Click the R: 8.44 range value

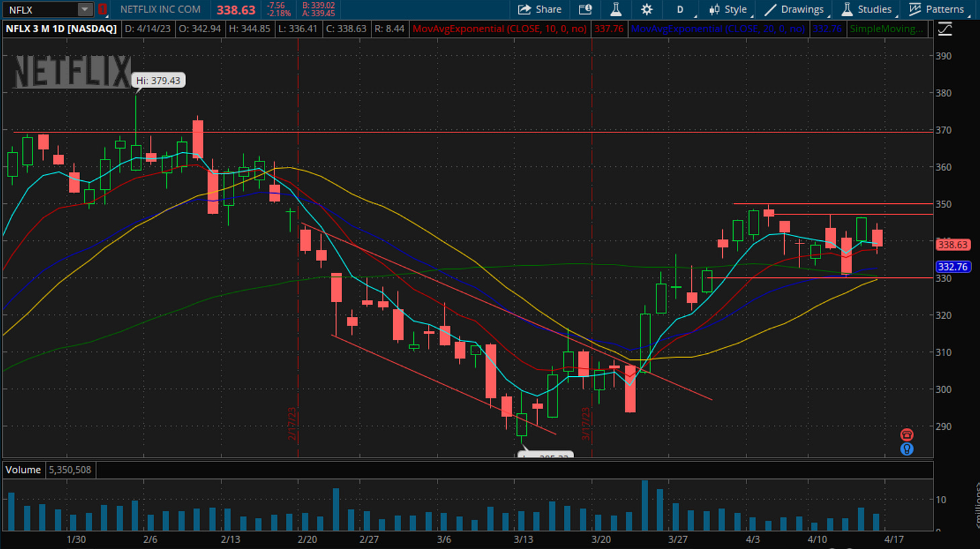point(390,29)
